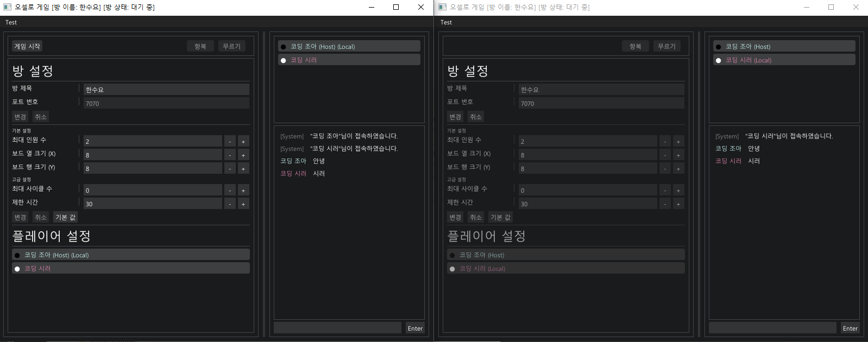Minimize the right Othello window
The image size is (868, 342).
tap(807, 7)
